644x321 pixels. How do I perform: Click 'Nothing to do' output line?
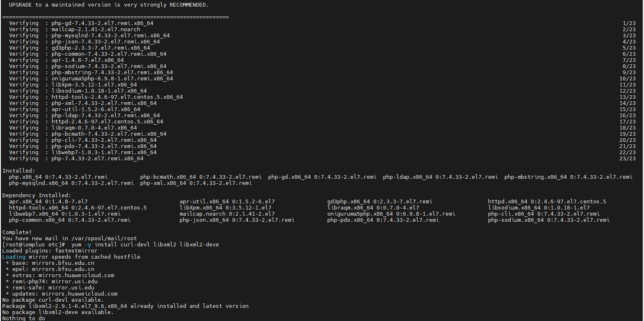[x=24, y=318]
